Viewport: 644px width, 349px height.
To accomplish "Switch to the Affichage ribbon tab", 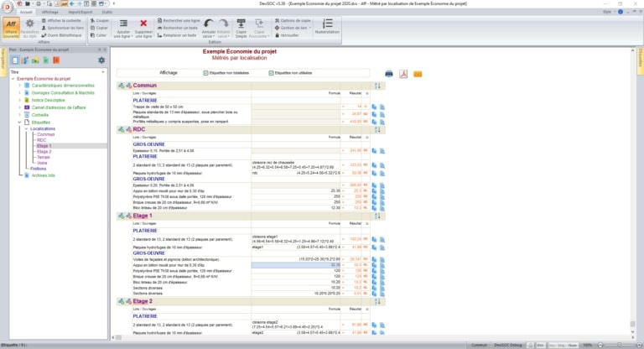I will (x=50, y=12).
